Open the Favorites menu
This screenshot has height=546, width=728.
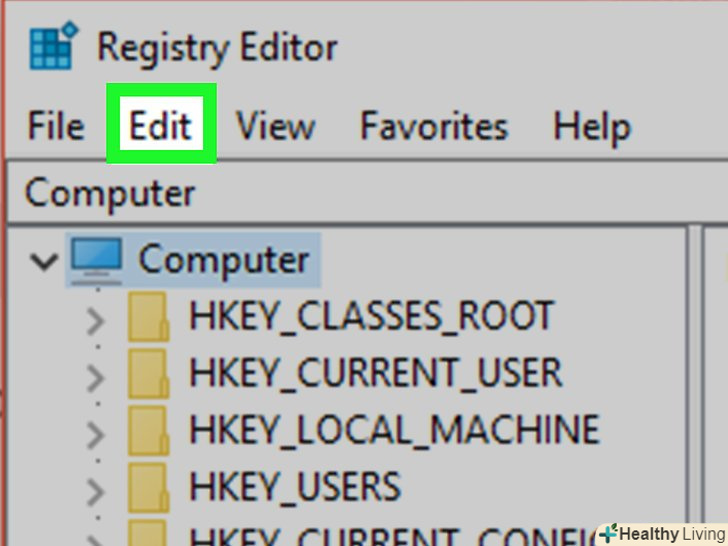[x=434, y=125]
